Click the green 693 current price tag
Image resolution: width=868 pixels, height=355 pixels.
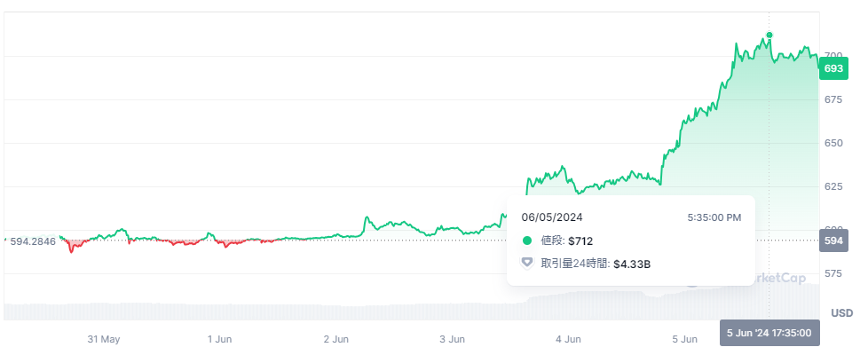(x=833, y=68)
